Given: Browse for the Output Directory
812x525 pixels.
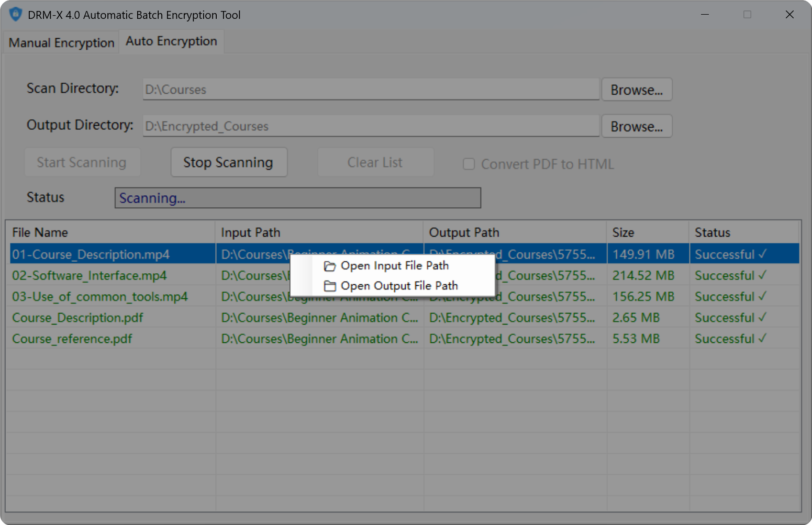Looking at the screenshot, I should pos(637,126).
